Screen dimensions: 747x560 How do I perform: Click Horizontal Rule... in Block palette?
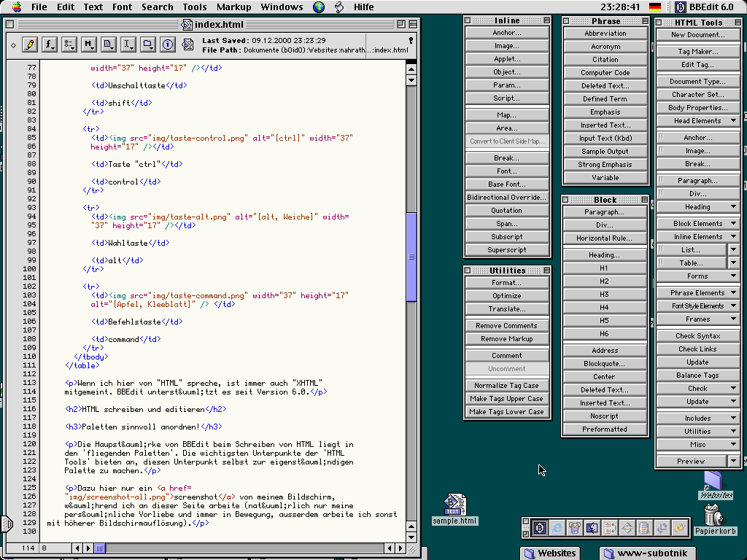(605, 238)
